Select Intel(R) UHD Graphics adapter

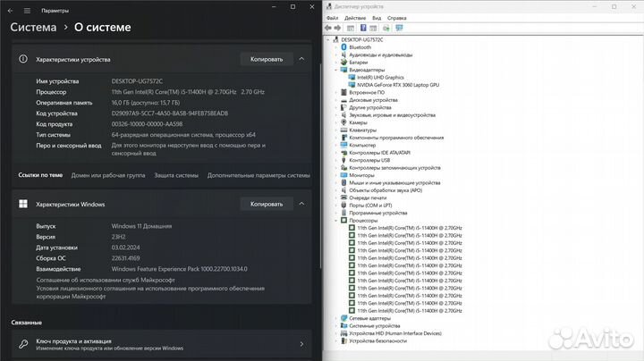pyautogui.click(x=380, y=77)
